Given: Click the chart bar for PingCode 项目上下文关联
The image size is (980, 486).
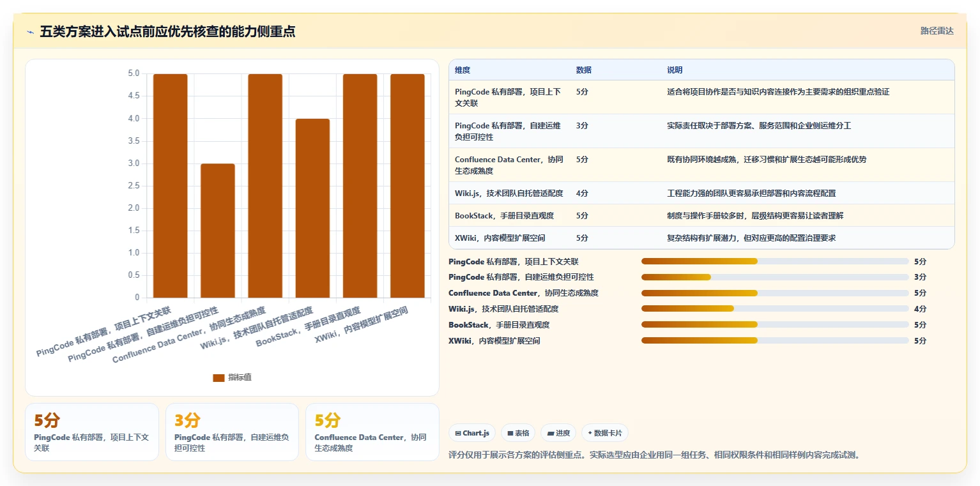Looking at the screenshot, I should pyautogui.click(x=170, y=186).
